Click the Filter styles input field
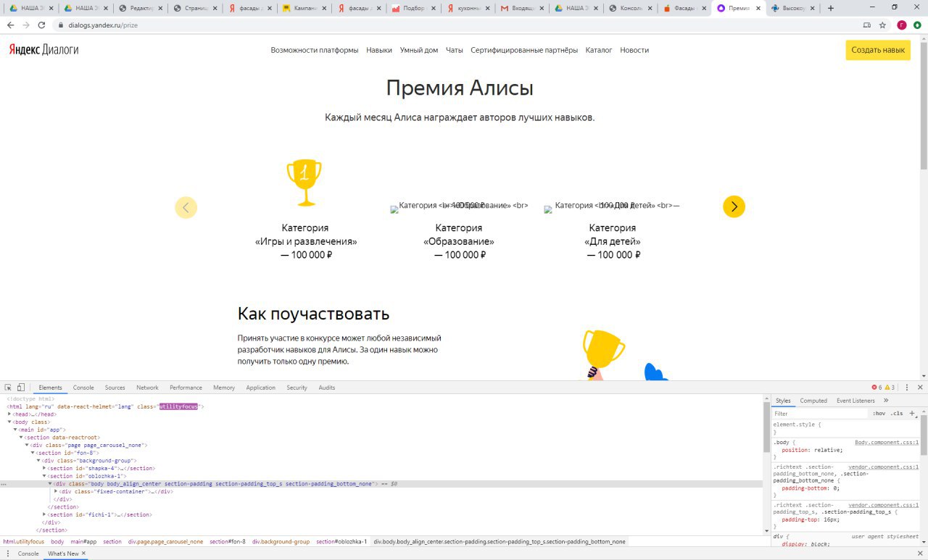 click(819, 414)
